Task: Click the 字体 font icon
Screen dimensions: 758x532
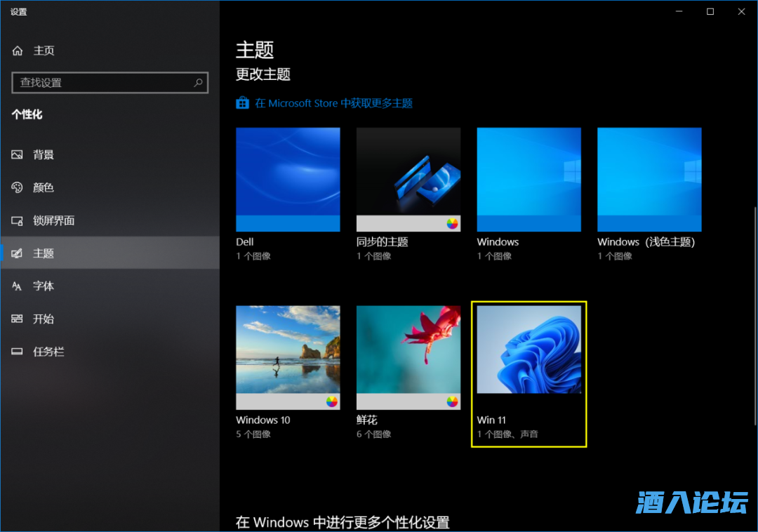Action: click(17, 286)
